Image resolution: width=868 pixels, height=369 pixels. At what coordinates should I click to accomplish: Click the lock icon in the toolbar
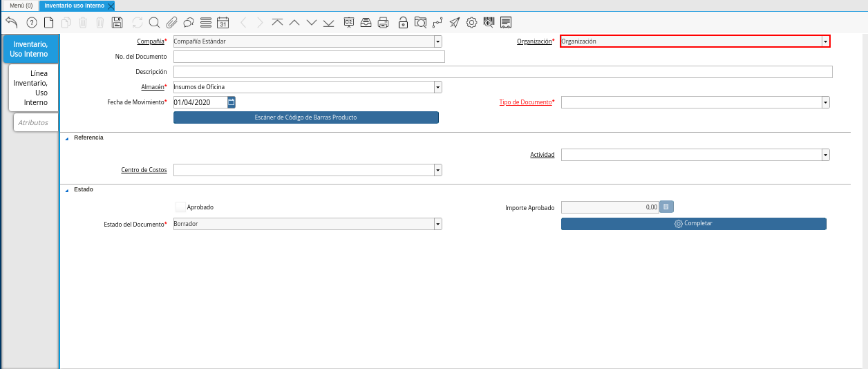tap(403, 22)
